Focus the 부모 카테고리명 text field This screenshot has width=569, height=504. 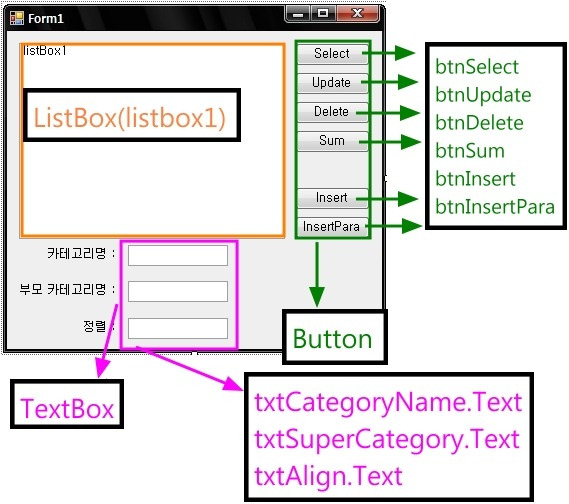pos(178,291)
